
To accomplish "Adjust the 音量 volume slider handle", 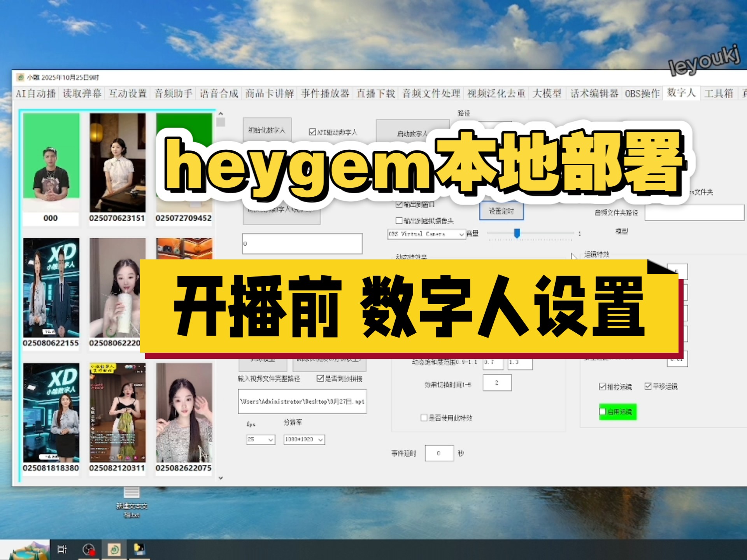I will 517,233.
